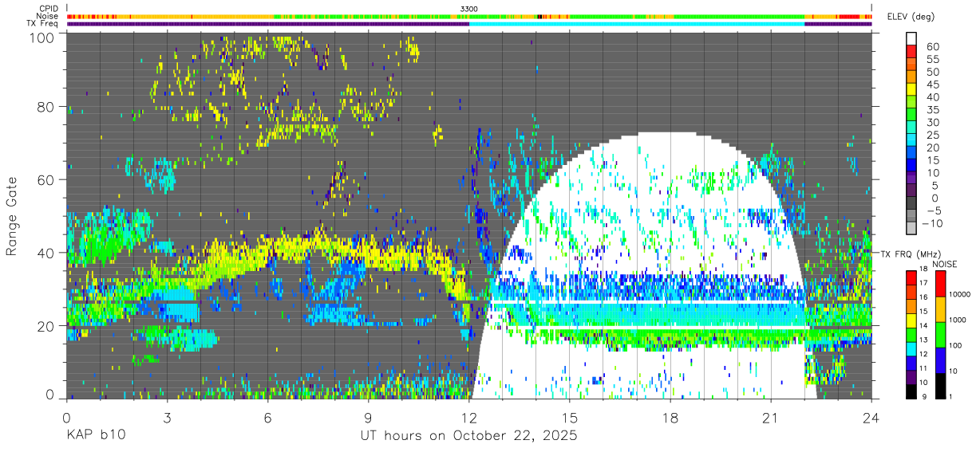Click the black 9 MHz frequency swatch

point(911,391)
